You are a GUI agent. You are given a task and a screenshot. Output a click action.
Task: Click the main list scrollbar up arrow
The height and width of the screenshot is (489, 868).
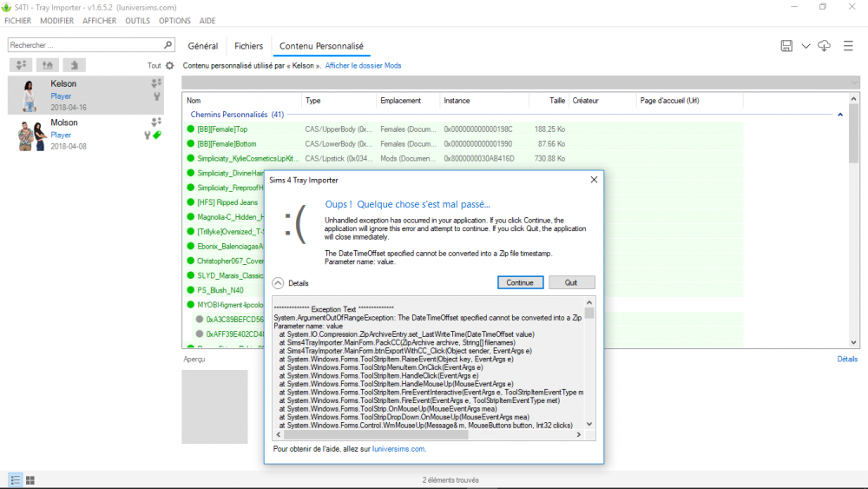click(x=853, y=99)
